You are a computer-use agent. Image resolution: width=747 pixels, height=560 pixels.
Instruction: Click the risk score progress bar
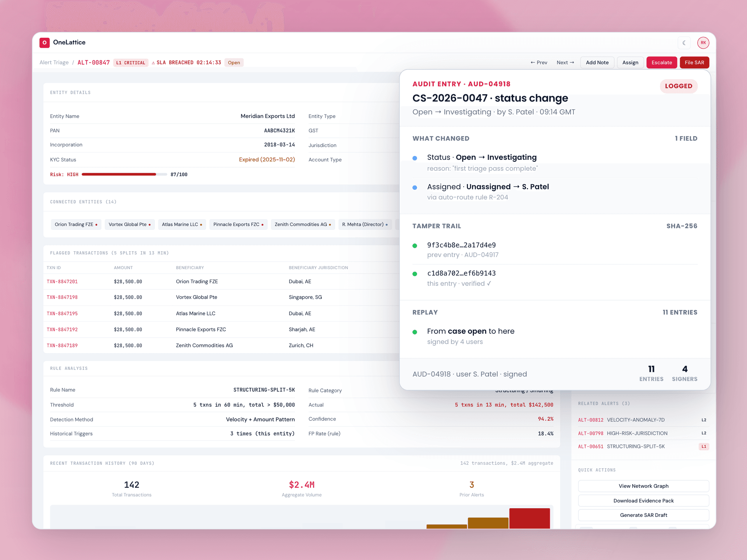124,174
